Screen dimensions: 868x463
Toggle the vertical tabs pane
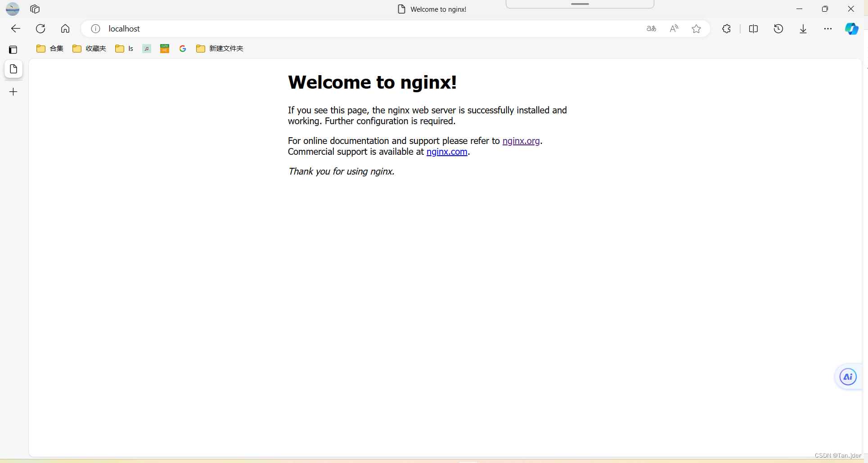[x=13, y=49]
